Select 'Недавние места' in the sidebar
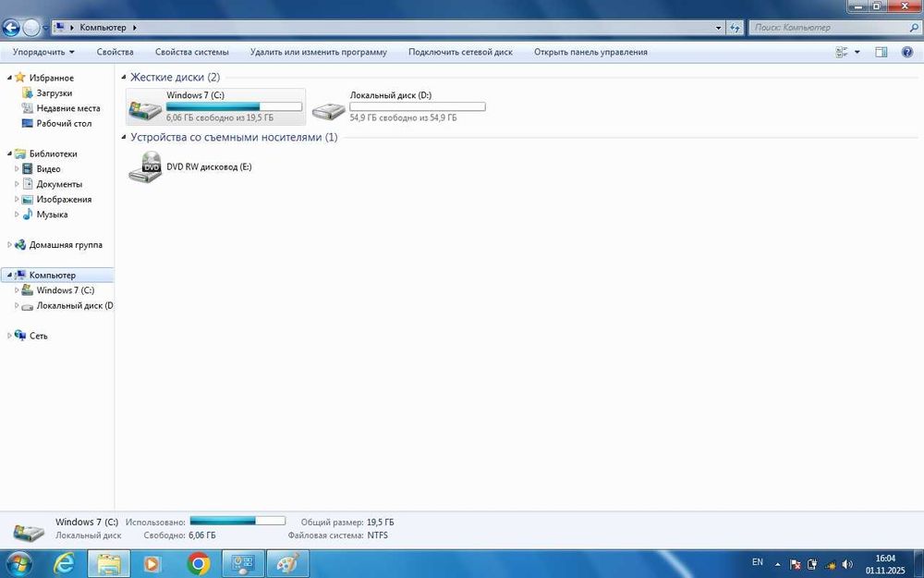The image size is (924, 578). point(67,108)
